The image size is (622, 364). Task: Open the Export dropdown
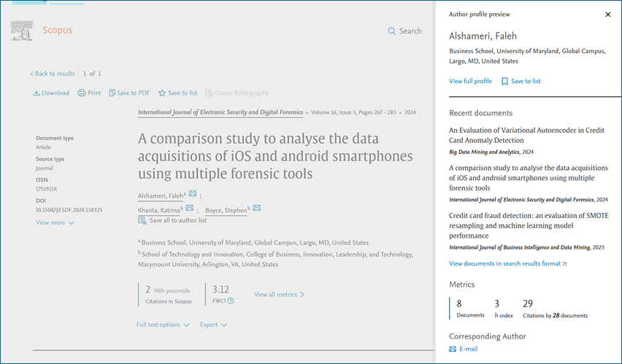(213, 325)
